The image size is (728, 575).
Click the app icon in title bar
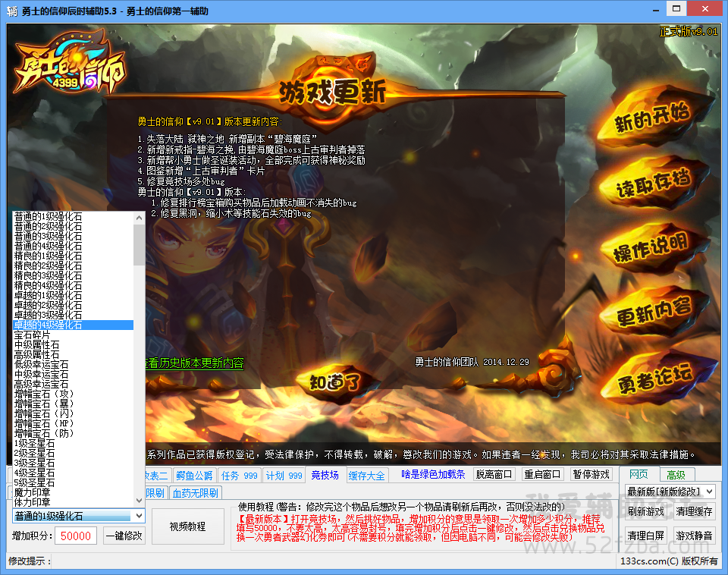[x=11, y=11]
